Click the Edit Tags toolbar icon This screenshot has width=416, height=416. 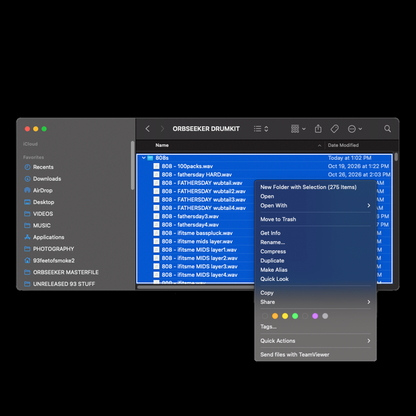(x=335, y=129)
